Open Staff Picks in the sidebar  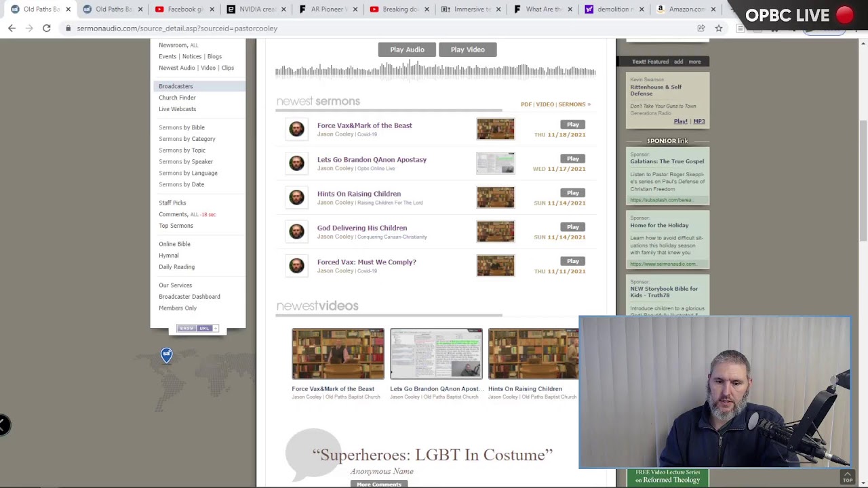pyautogui.click(x=172, y=203)
